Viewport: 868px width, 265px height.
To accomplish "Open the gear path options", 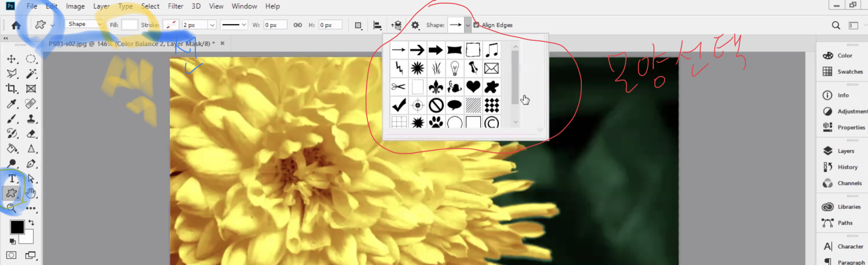I will [x=415, y=25].
